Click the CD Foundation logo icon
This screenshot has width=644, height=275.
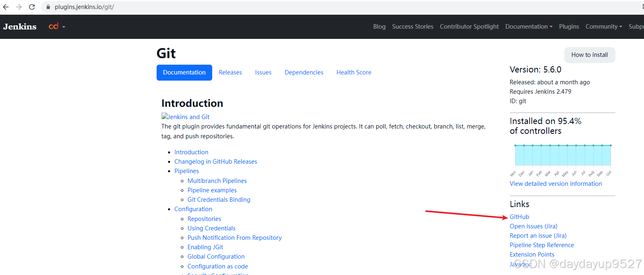click(54, 26)
